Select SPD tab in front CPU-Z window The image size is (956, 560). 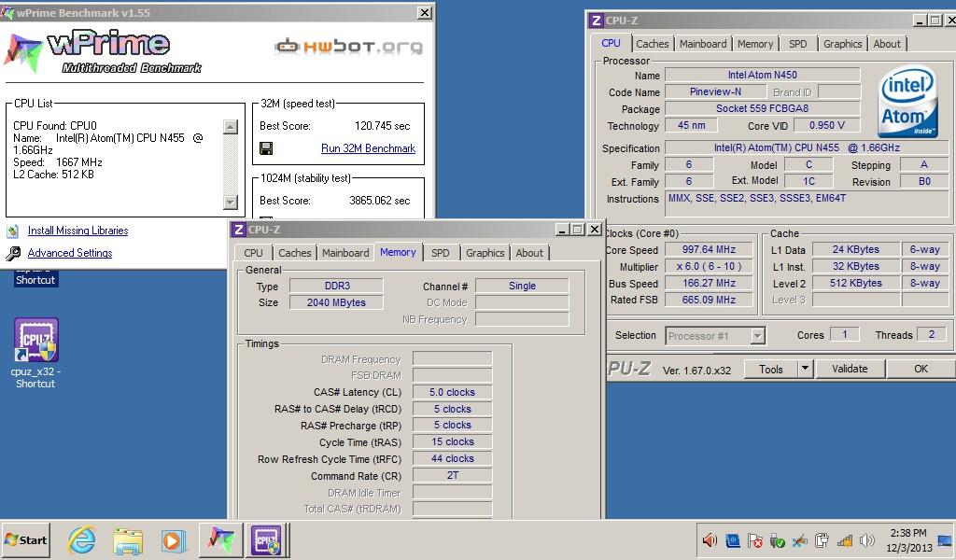441,253
